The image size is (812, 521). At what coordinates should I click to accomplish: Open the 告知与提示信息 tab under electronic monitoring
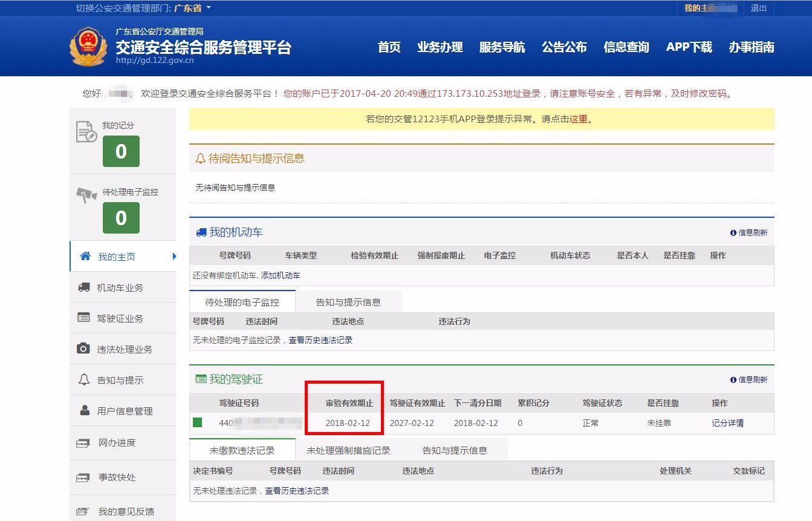(348, 300)
